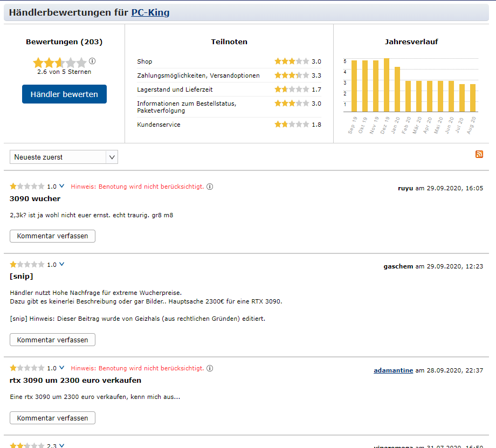The image size is (496, 448).
Task: Expand rating details of the 2.3 review
Action: [61, 445]
